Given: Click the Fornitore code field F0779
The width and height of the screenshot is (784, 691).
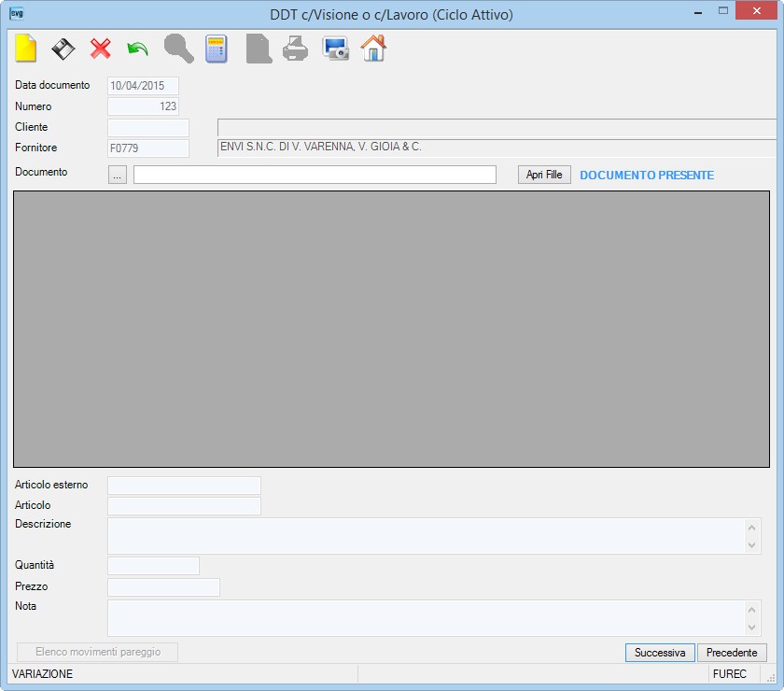Looking at the screenshot, I should pyautogui.click(x=148, y=148).
